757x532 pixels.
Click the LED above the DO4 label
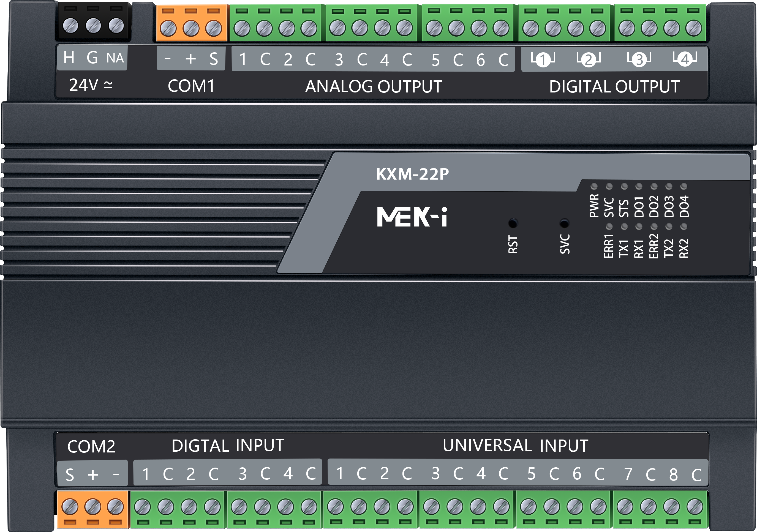(x=684, y=187)
